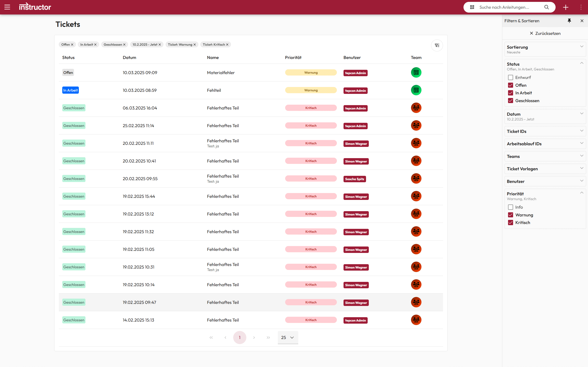This screenshot has width=588, height=367.
Task: Open the hamburger navigation menu
Action: point(7,7)
